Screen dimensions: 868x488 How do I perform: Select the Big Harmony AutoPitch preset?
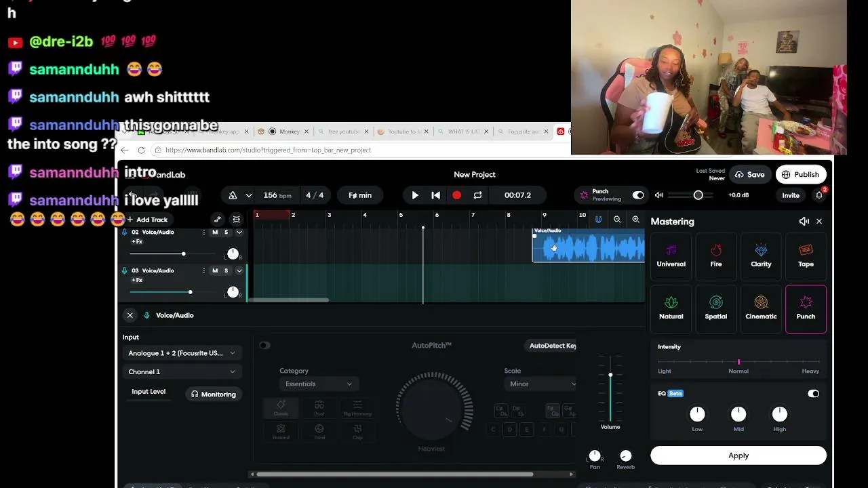point(357,409)
